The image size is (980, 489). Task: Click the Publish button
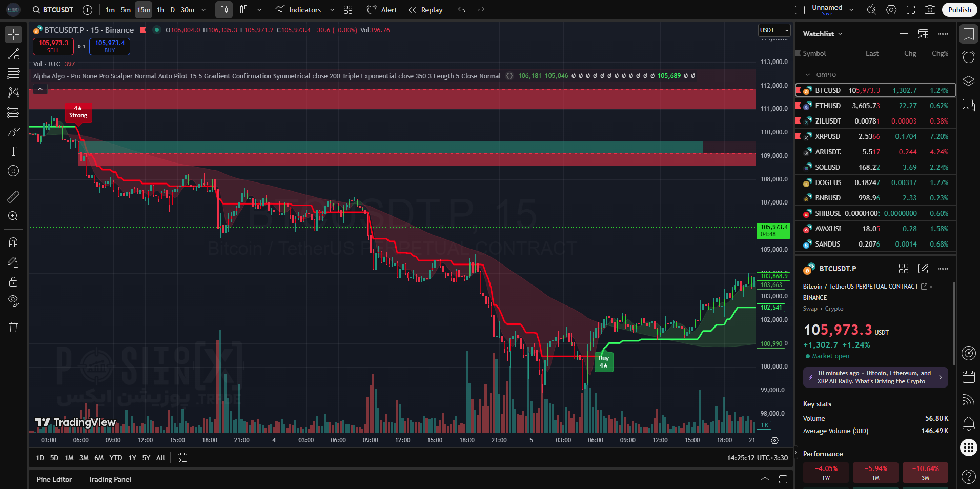959,10
